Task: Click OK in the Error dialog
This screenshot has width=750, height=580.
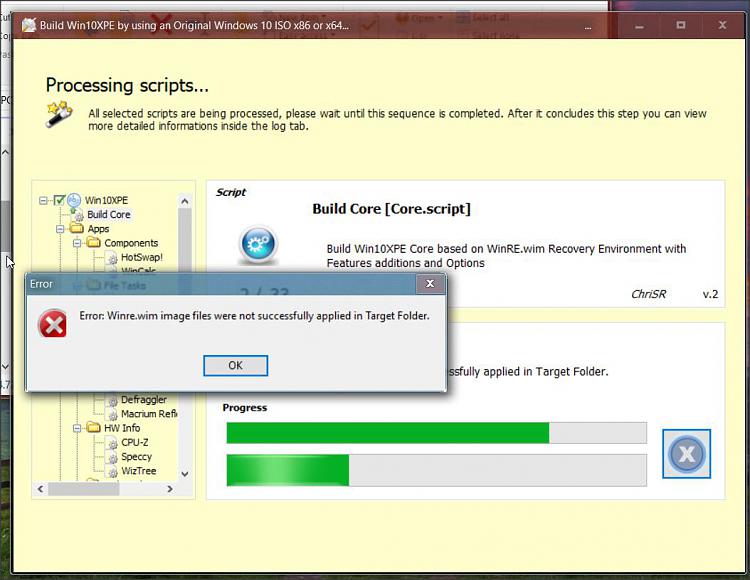Action: (x=235, y=365)
